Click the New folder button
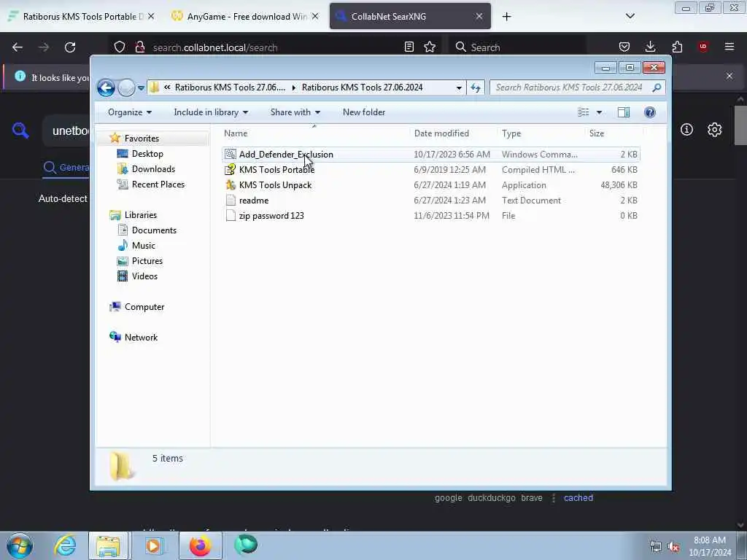747x560 pixels. (364, 112)
